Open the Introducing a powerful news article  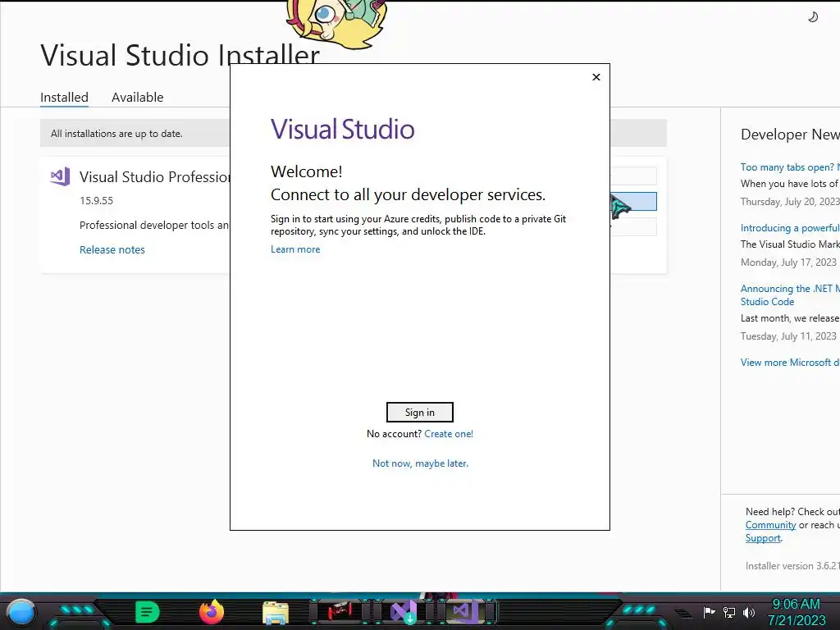(x=790, y=228)
